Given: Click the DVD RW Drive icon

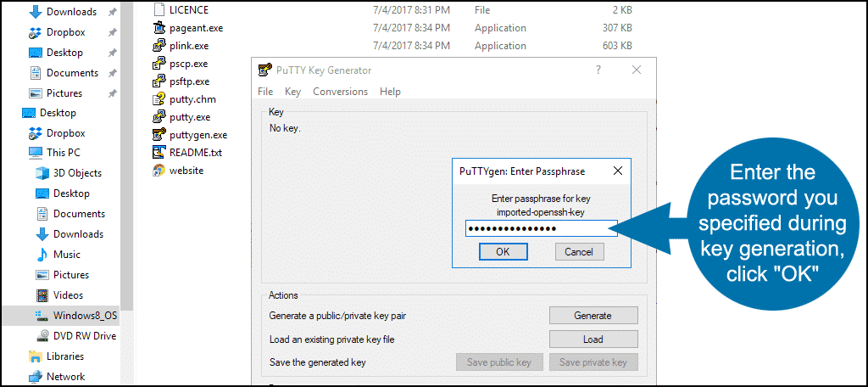Looking at the screenshot, I should pyautogui.click(x=42, y=335).
